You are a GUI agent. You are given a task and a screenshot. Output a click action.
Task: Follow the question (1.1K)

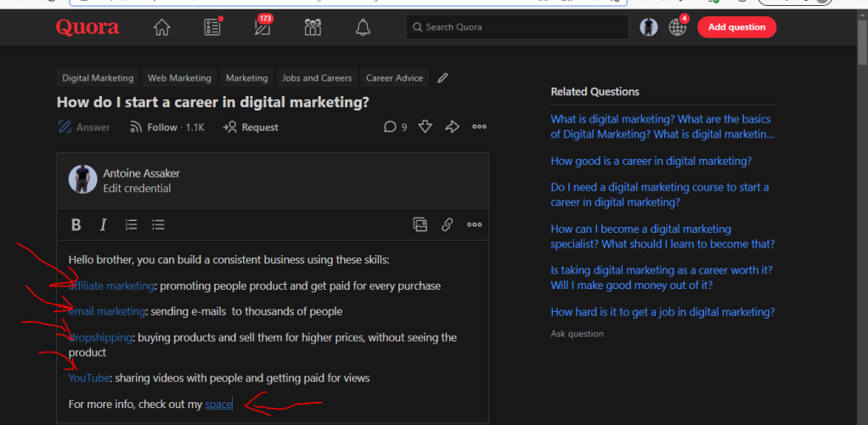[x=167, y=127]
